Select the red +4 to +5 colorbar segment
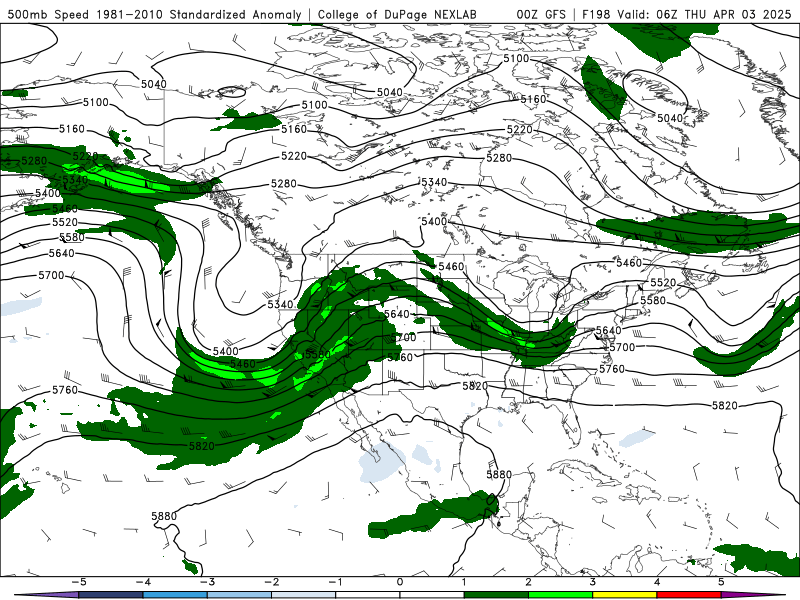800x600 pixels. [x=689, y=595]
